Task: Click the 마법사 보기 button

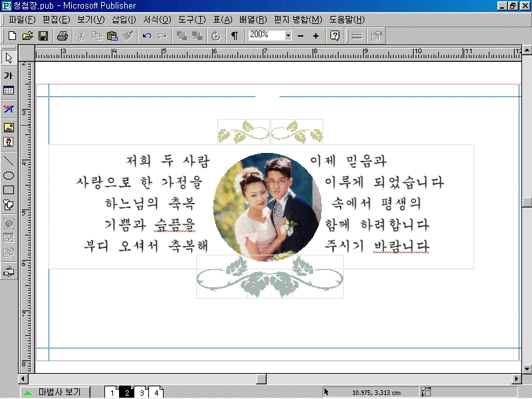Action: (55, 392)
